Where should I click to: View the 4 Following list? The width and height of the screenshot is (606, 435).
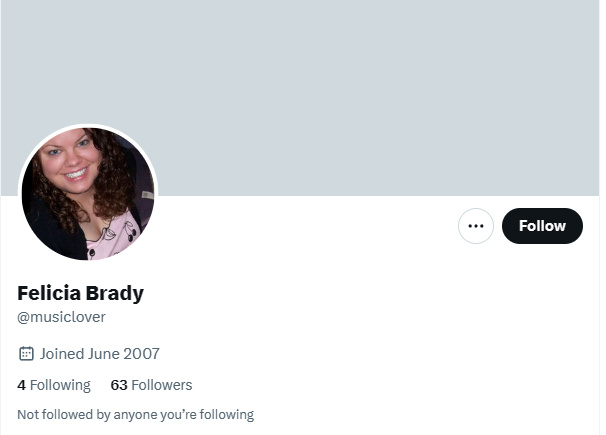[54, 385]
